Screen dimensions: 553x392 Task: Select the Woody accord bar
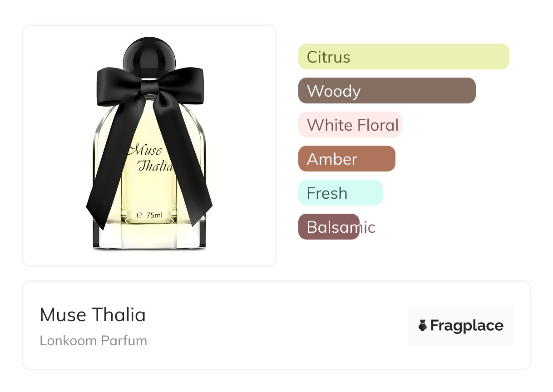pyautogui.click(x=387, y=91)
